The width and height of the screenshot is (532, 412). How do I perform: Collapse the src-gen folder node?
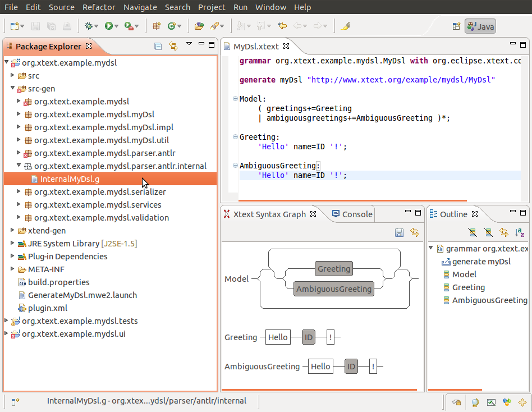click(12, 88)
